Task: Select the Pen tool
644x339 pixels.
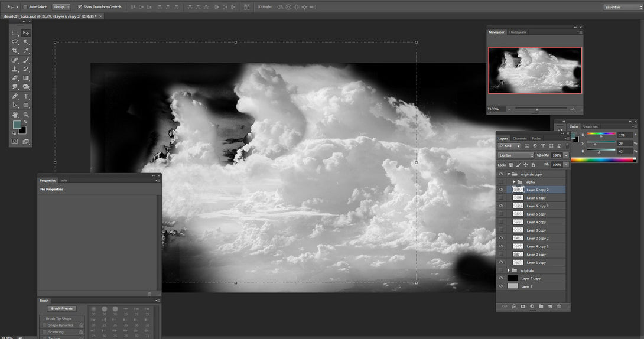Action: coord(15,96)
